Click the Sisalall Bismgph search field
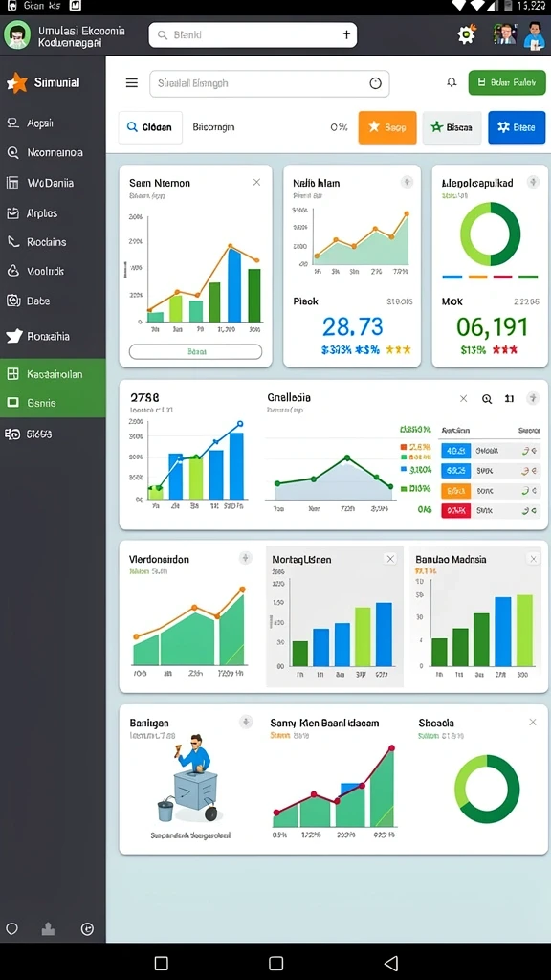This screenshot has height=980, width=551. (269, 83)
